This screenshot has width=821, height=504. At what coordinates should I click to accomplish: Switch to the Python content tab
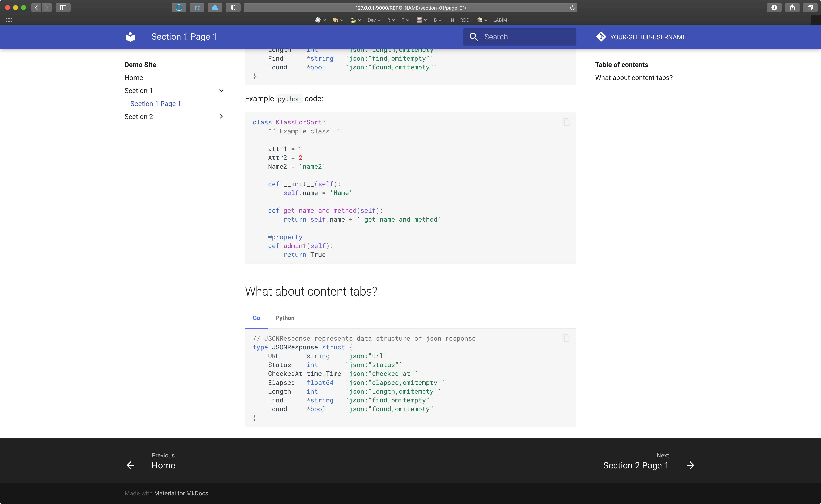[x=285, y=318]
